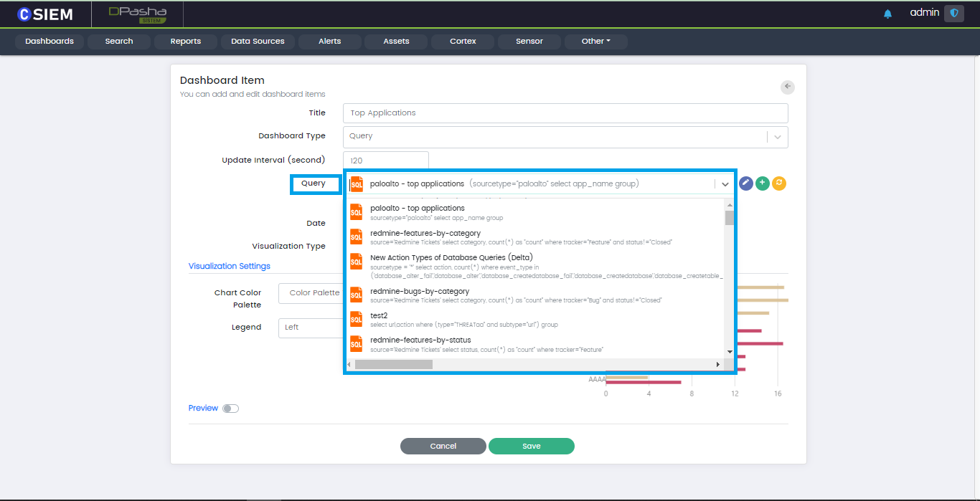Click the admin shield icon
Screen dimensions: 980x501
pyautogui.click(x=953, y=13)
